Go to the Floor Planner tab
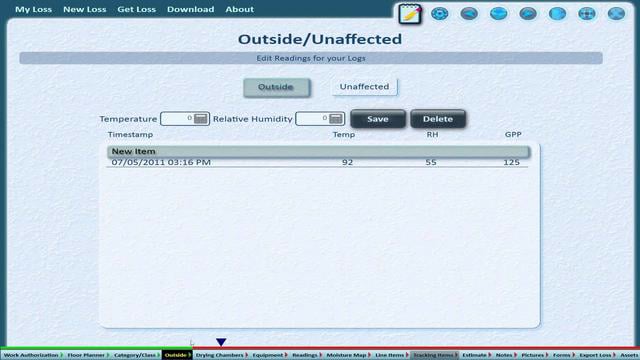 (87, 355)
